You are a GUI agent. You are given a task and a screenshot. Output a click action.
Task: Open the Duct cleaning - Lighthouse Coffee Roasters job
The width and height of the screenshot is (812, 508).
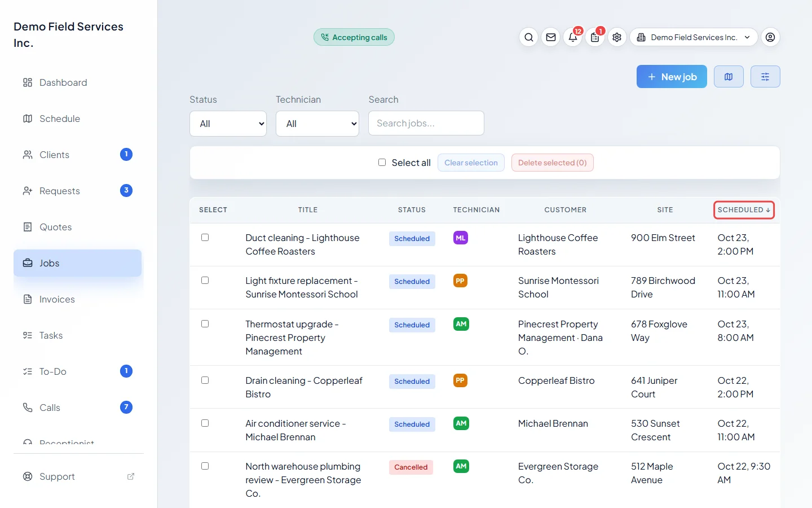click(x=302, y=245)
